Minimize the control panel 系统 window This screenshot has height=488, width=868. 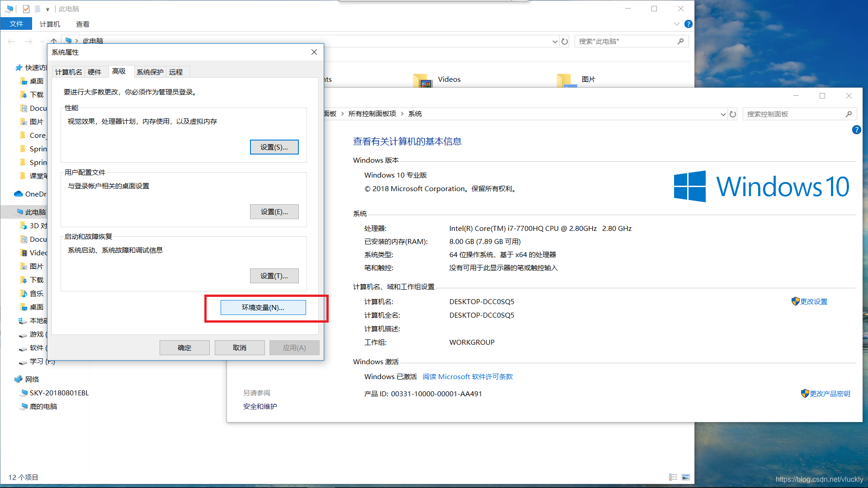(796, 96)
